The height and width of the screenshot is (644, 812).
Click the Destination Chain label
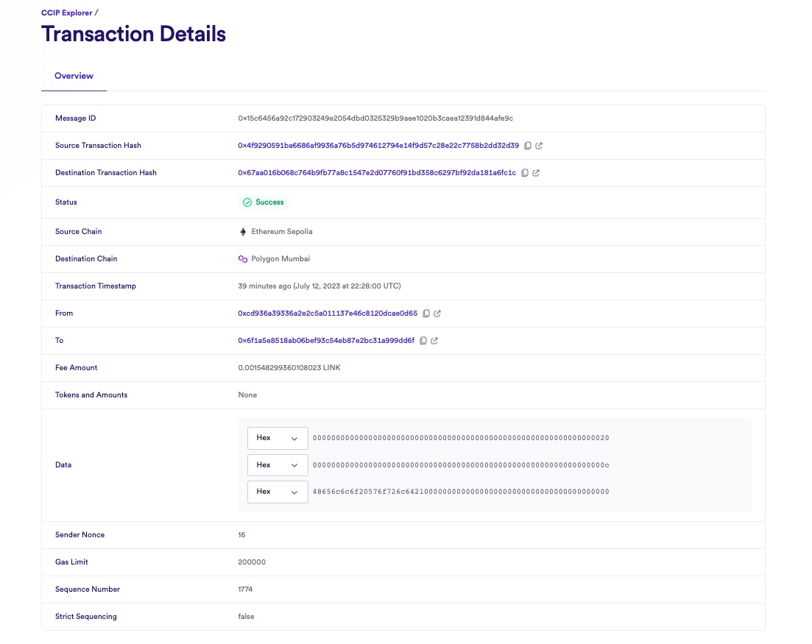coord(86,259)
